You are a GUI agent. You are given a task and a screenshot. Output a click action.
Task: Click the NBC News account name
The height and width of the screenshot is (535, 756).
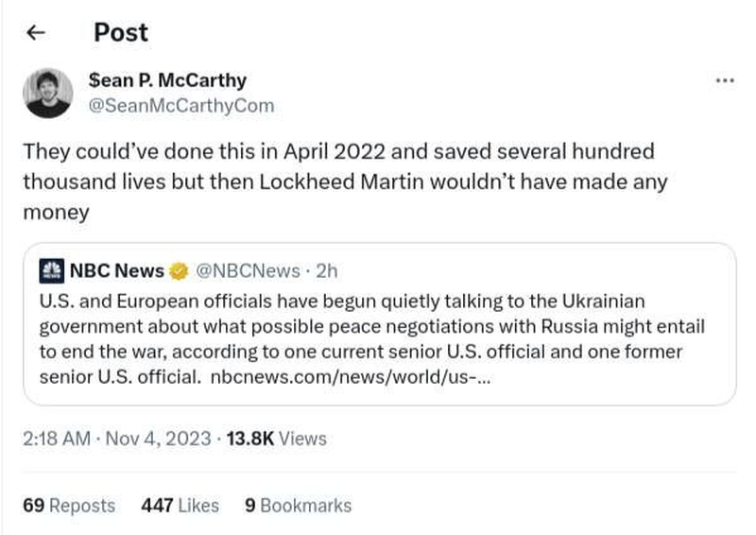116,271
